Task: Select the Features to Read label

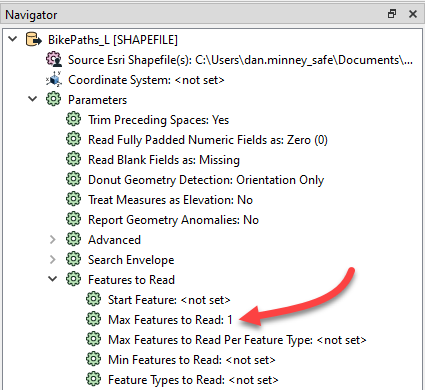Action: pos(131,280)
